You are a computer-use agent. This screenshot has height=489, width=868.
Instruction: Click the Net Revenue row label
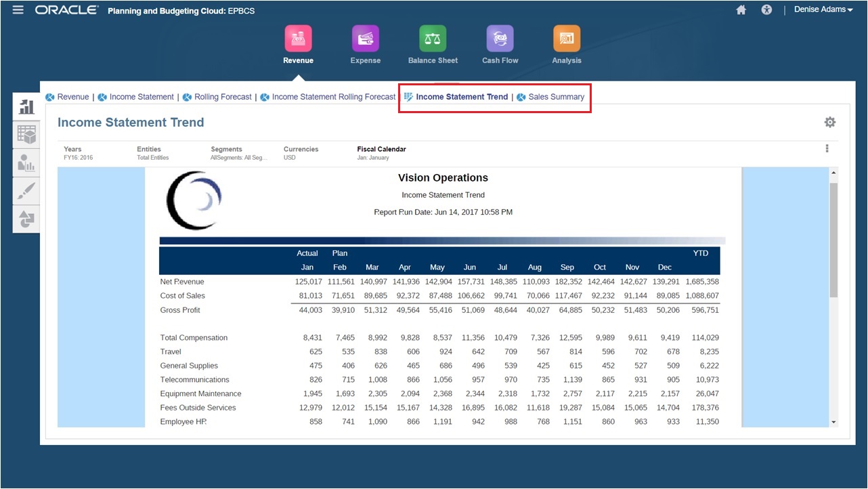point(182,282)
